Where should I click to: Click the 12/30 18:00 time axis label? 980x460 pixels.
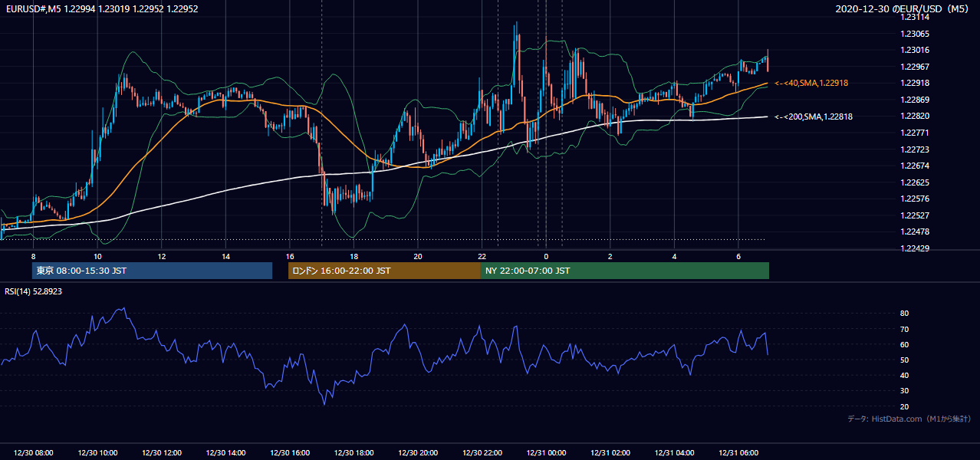point(354,453)
